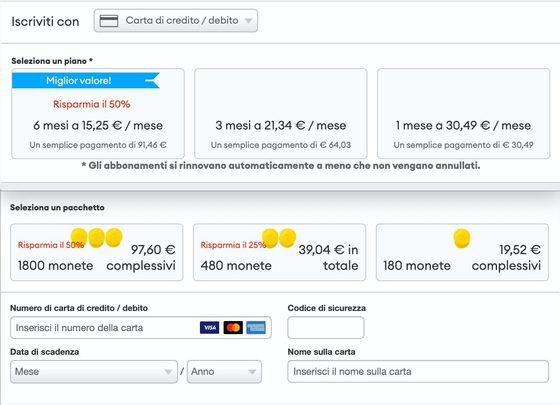Choose the 1800 monete package

click(96, 252)
